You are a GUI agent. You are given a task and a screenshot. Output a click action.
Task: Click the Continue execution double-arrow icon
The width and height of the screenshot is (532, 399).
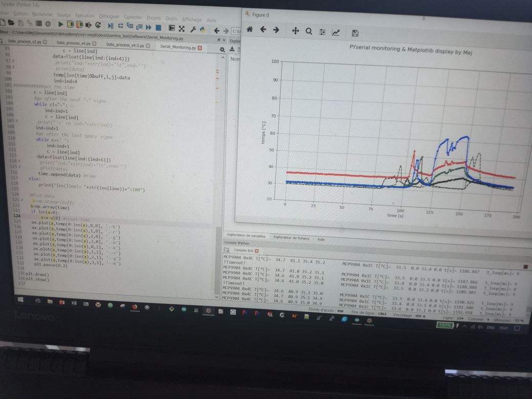(x=149, y=27)
